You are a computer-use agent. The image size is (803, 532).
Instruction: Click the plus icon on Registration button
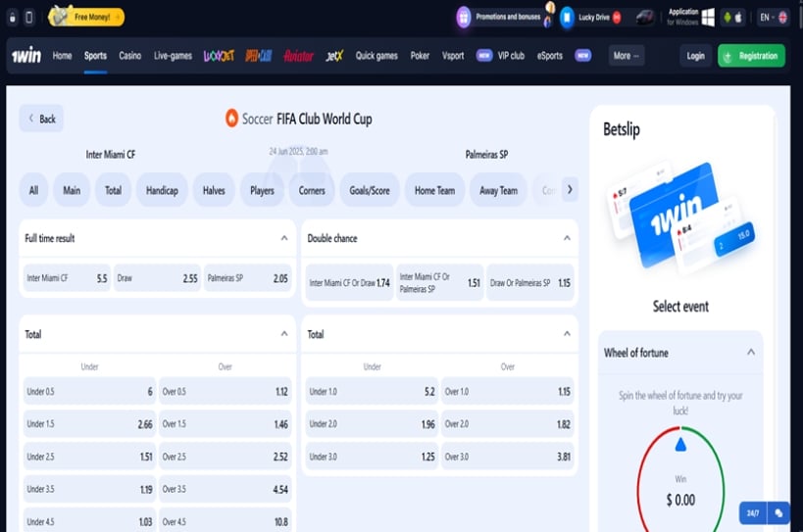pyautogui.click(x=728, y=56)
